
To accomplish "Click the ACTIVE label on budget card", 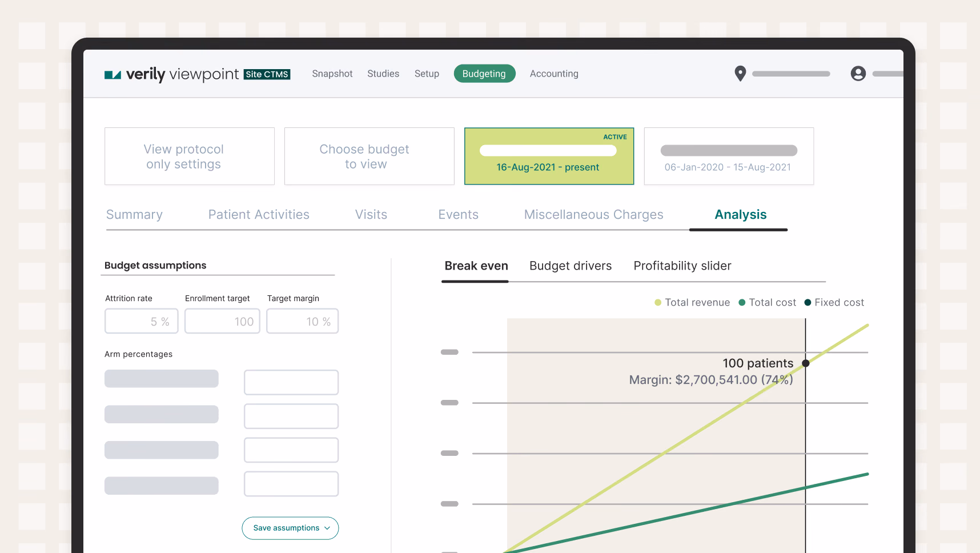I will pos(615,137).
